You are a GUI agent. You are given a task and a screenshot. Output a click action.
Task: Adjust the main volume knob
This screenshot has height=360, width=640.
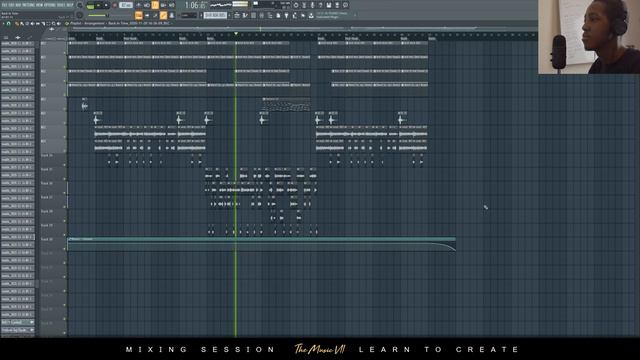pyautogui.click(x=80, y=5)
